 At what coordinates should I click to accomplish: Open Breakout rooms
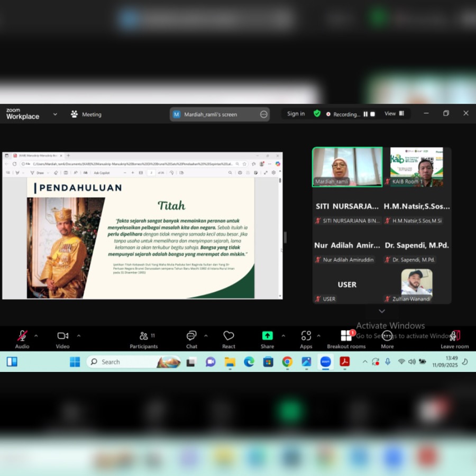point(346,336)
